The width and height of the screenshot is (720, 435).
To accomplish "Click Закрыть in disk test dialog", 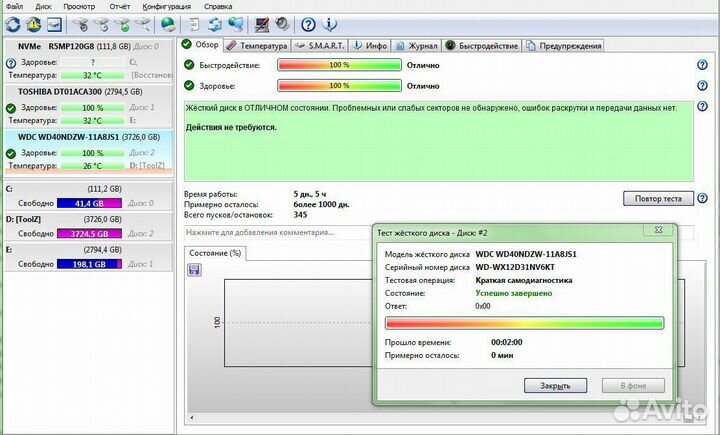I will (555, 385).
